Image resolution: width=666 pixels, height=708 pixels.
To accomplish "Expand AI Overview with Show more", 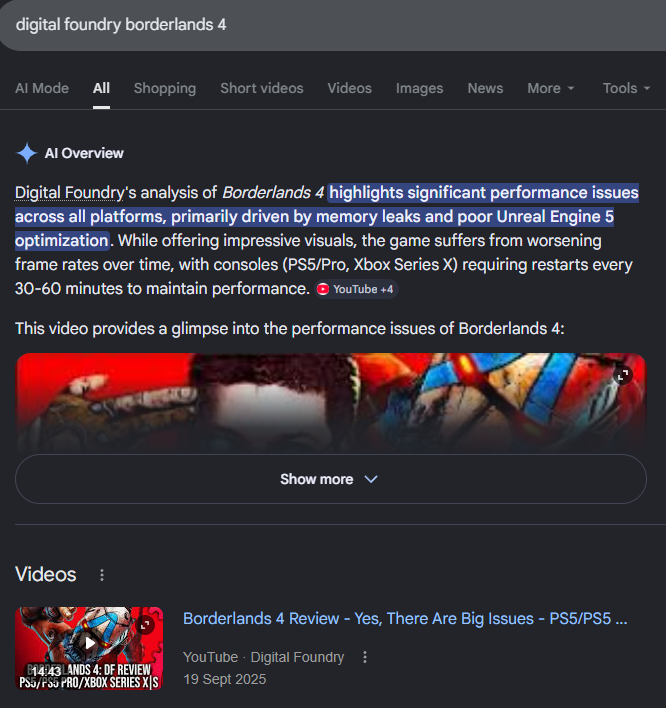I will (x=331, y=479).
